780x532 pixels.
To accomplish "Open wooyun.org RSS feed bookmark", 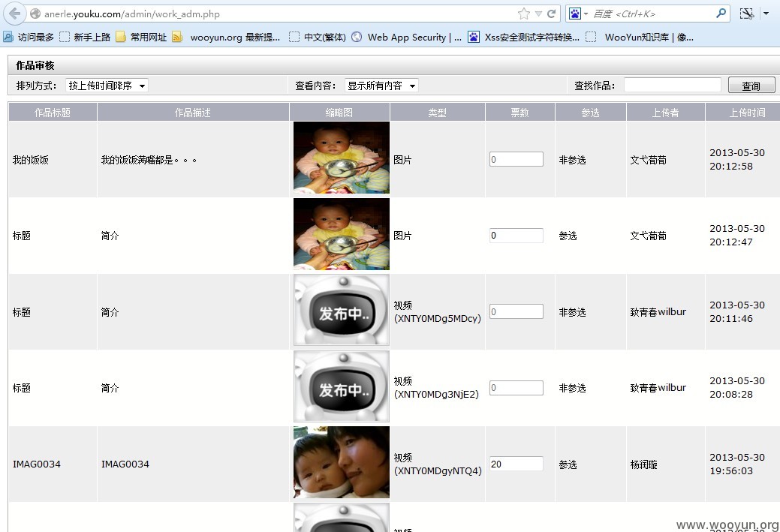I will tap(226, 38).
